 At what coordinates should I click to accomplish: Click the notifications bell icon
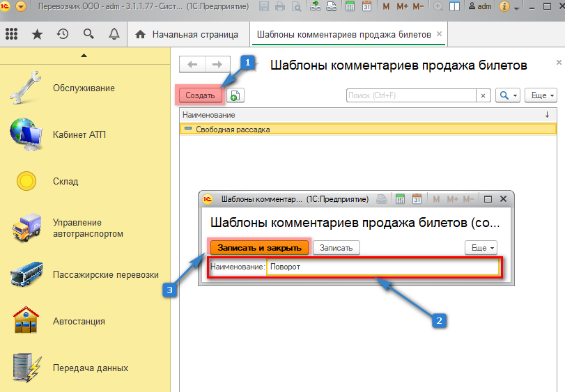tap(114, 34)
